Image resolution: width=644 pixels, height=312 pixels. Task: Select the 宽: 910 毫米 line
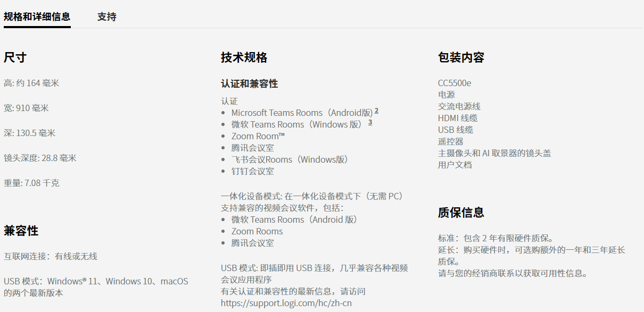point(26,108)
